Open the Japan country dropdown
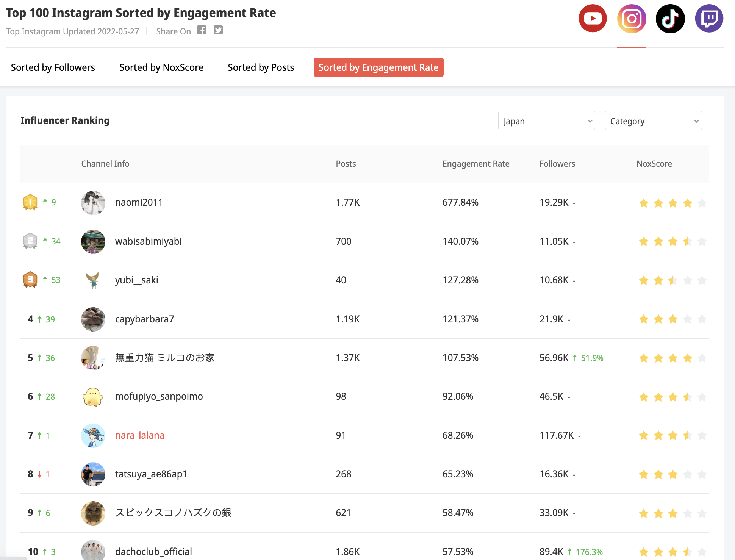This screenshot has height=560, width=735. point(546,121)
